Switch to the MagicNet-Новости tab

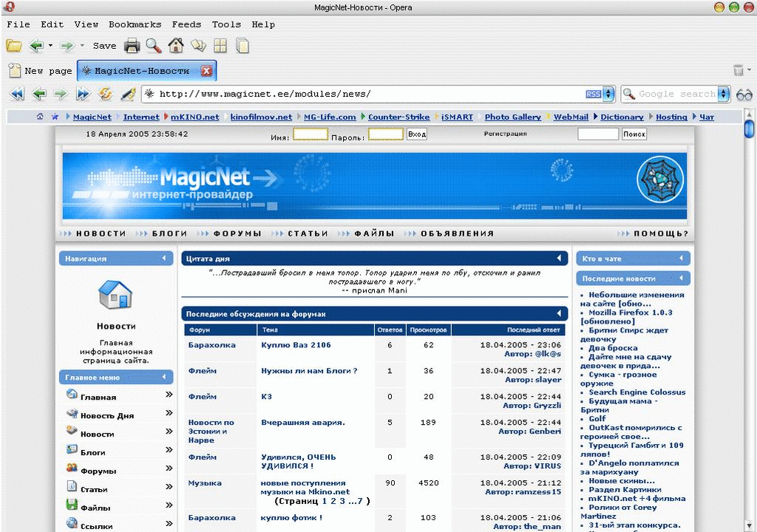coord(141,71)
